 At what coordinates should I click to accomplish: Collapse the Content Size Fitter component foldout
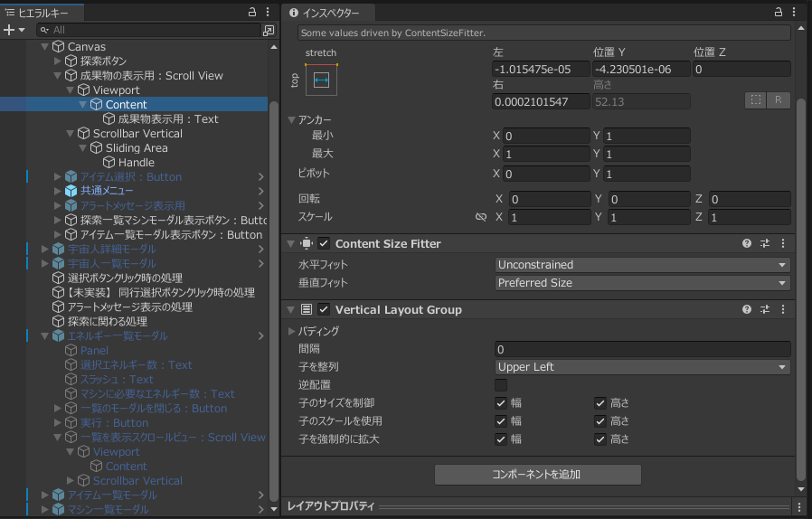(x=291, y=243)
